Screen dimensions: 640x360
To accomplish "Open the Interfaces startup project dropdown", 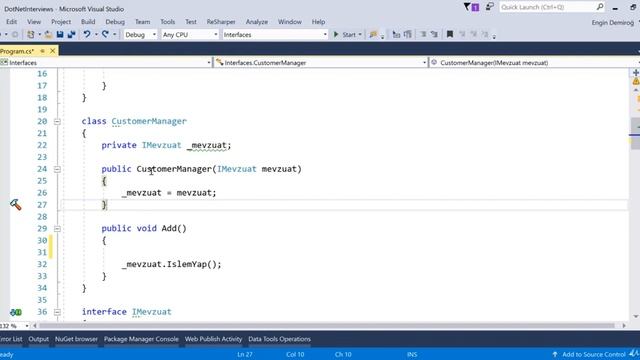I will [275, 35].
